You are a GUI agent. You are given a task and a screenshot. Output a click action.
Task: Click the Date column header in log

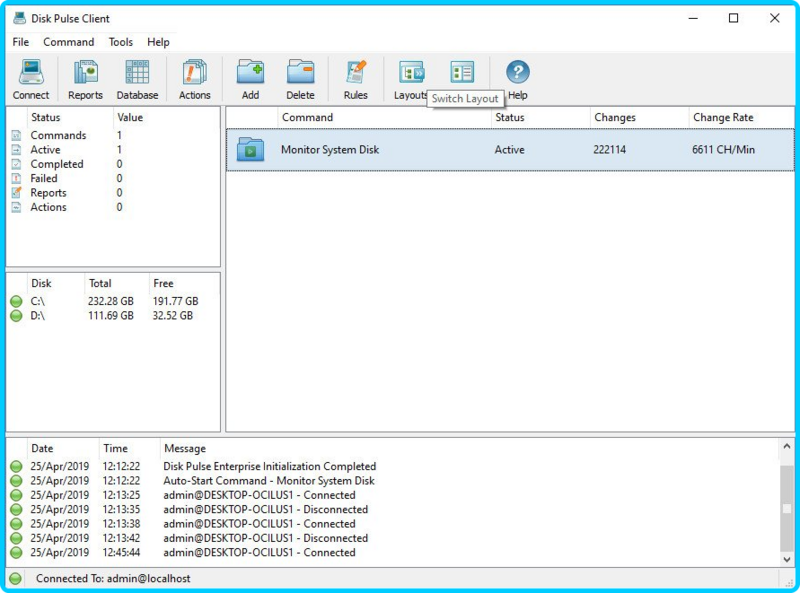pyautogui.click(x=63, y=449)
